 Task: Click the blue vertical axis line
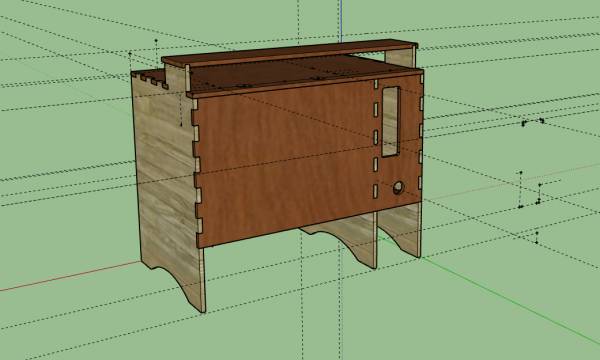click(x=340, y=21)
